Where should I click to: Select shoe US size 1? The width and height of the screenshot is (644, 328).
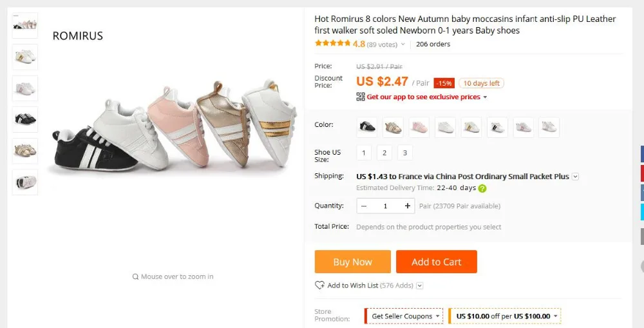(x=364, y=153)
